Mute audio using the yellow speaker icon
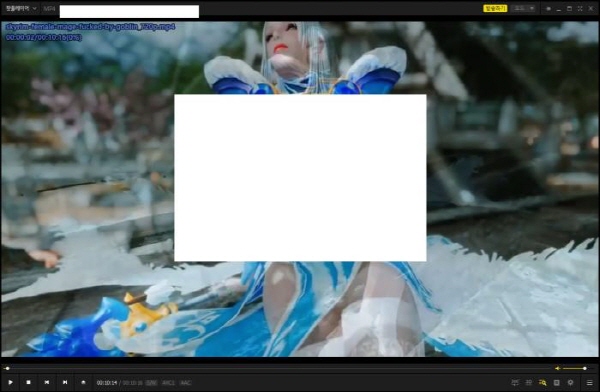Image resolution: width=600 pixels, height=392 pixels. pyautogui.click(x=558, y=368)
